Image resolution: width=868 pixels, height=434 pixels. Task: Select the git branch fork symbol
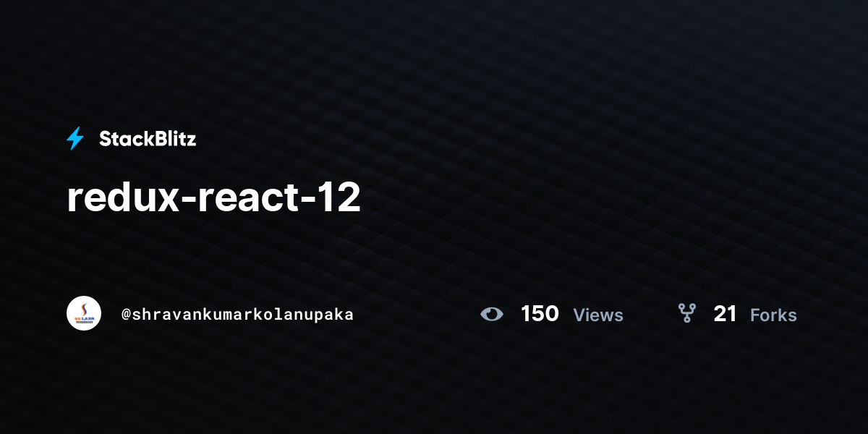[686, 313]
